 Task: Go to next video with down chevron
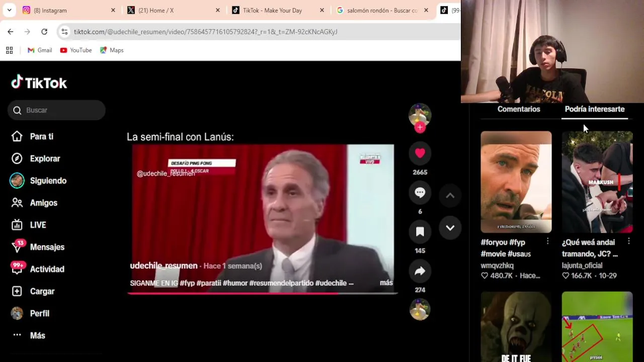(x=450, y=228)
